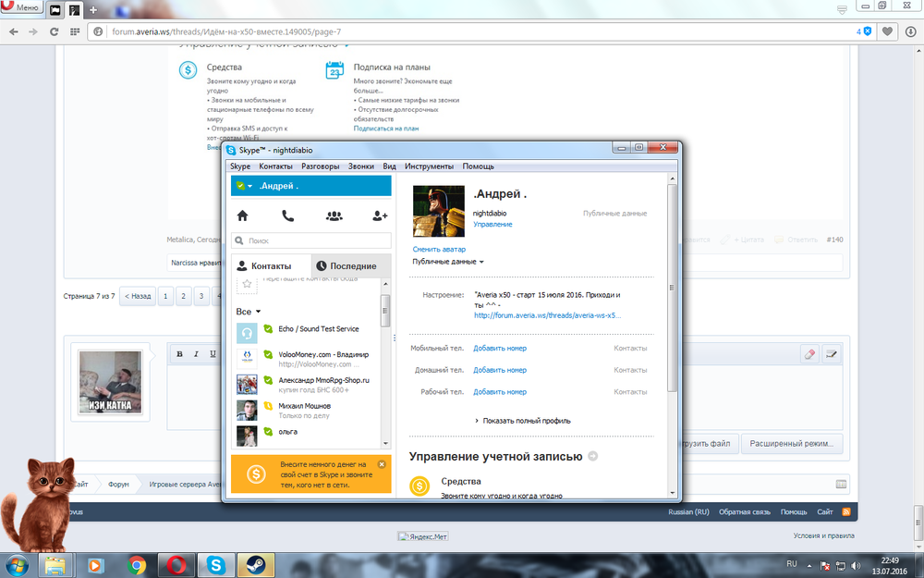This screenshot has height=578, width=924.
Task: Open the Разговоры menu
Action: pos(320,166)
